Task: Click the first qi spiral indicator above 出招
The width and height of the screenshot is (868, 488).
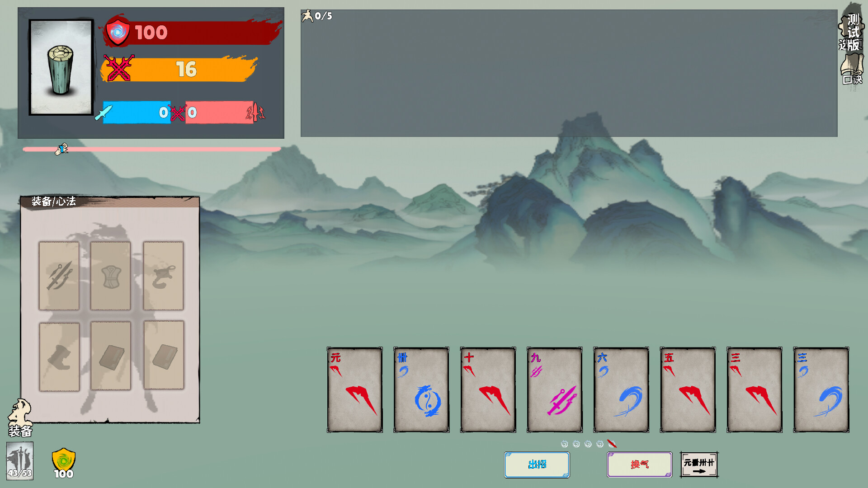Action: click(565, 444)
